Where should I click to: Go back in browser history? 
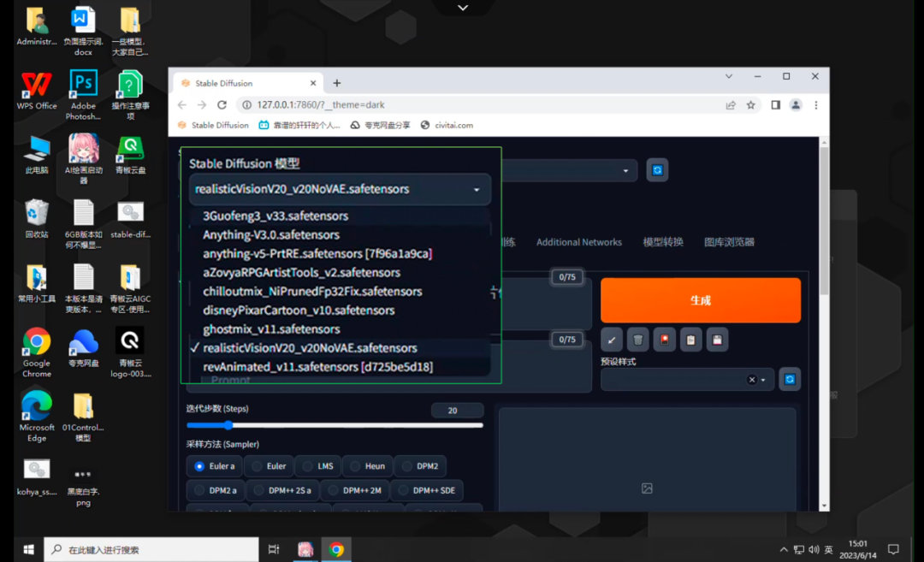point(182,105)
